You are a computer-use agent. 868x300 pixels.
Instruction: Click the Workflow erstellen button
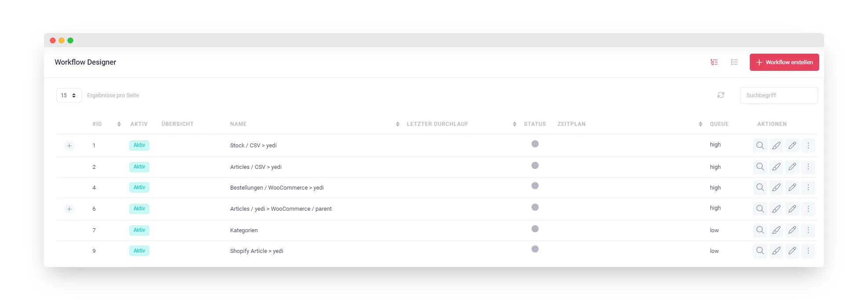coord(784,62)
